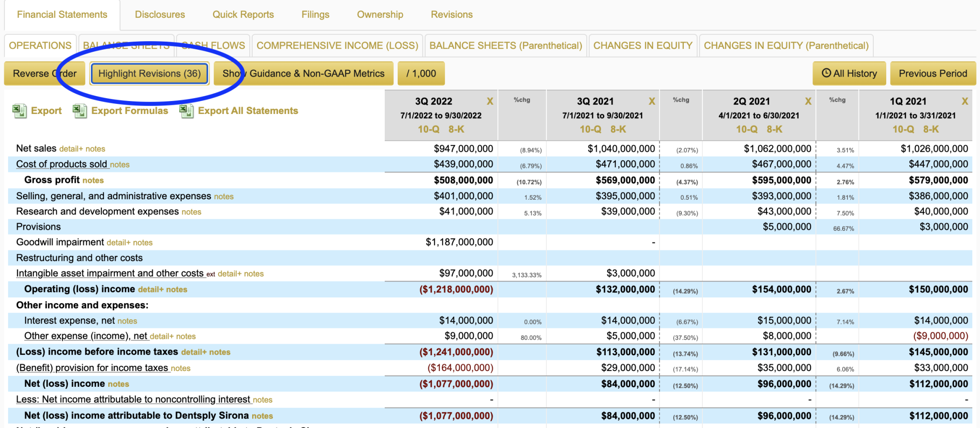Toggle the / 1,000 scale button
This screenshot has height=428, width=980.
click(421, 73)
